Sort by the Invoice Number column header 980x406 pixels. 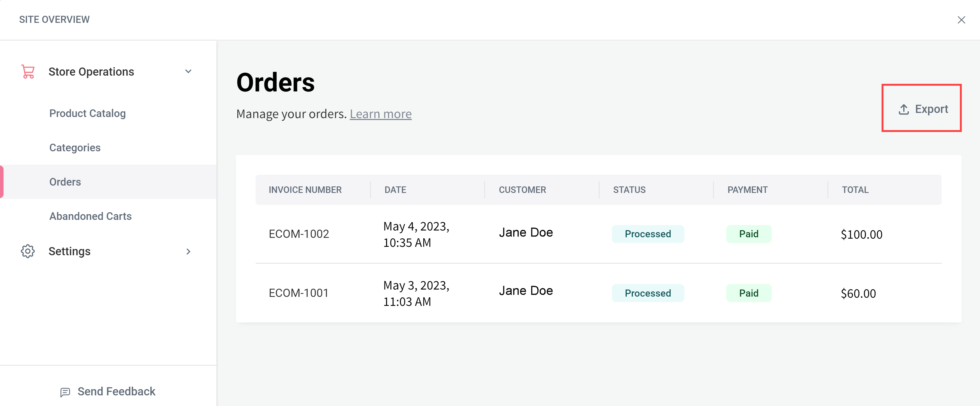pyautogui.click(x=305, y=190)
